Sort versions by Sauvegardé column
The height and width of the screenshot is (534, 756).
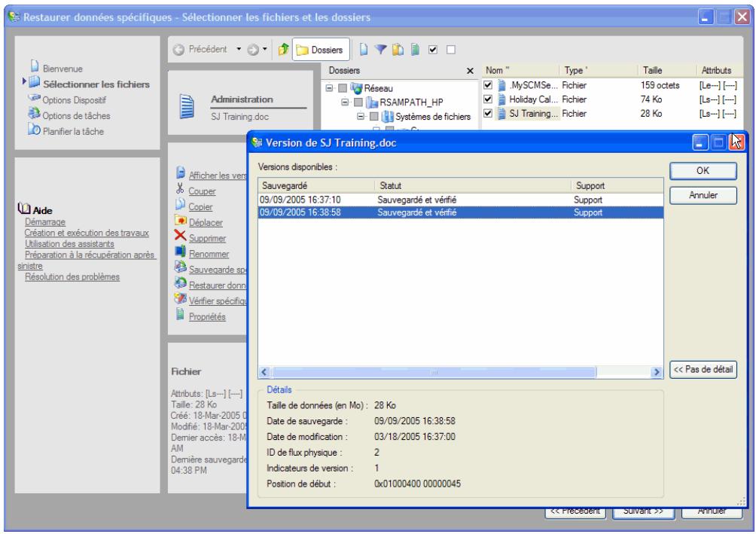[316, 186]
